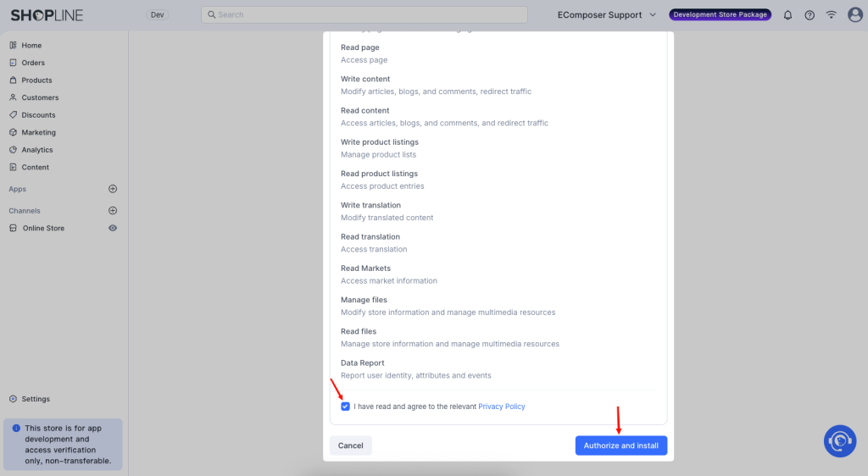The image size is (868, 476).
Task: Open the live chat support bubble
Action: (840, 440)
